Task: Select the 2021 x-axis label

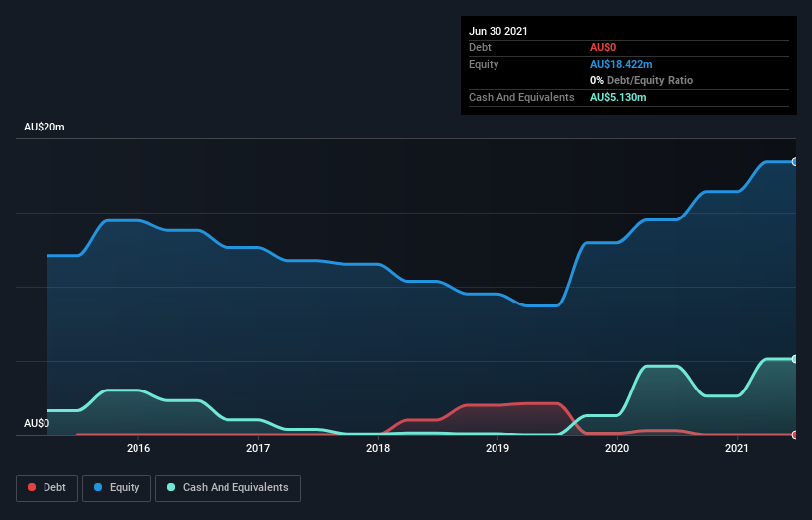Action: [737, 448]
